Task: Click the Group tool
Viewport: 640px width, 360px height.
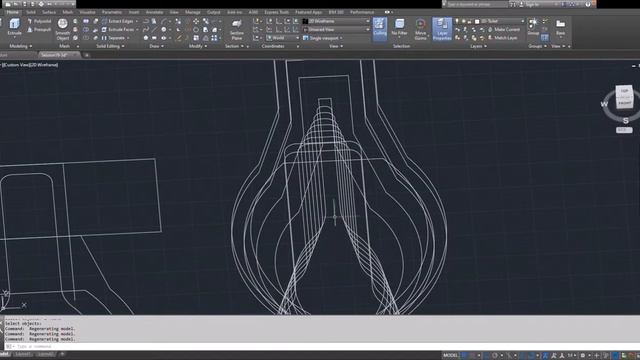Action: 533,27
